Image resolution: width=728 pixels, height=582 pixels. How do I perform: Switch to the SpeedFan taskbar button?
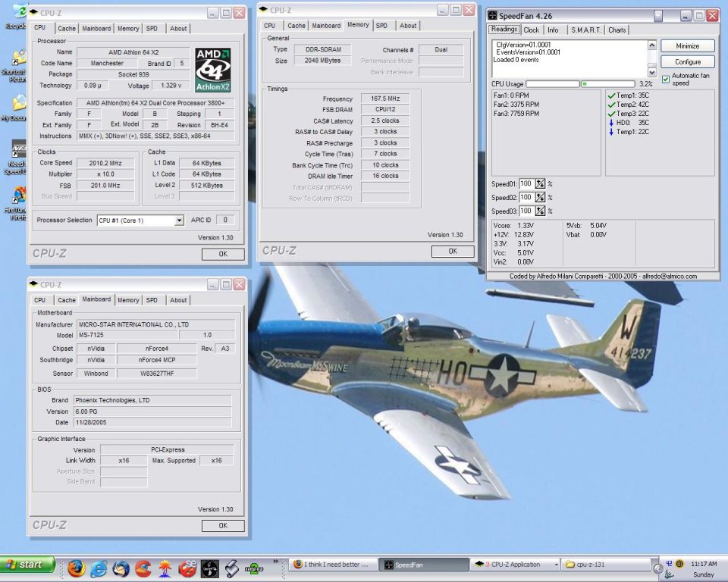pos(423,565)
